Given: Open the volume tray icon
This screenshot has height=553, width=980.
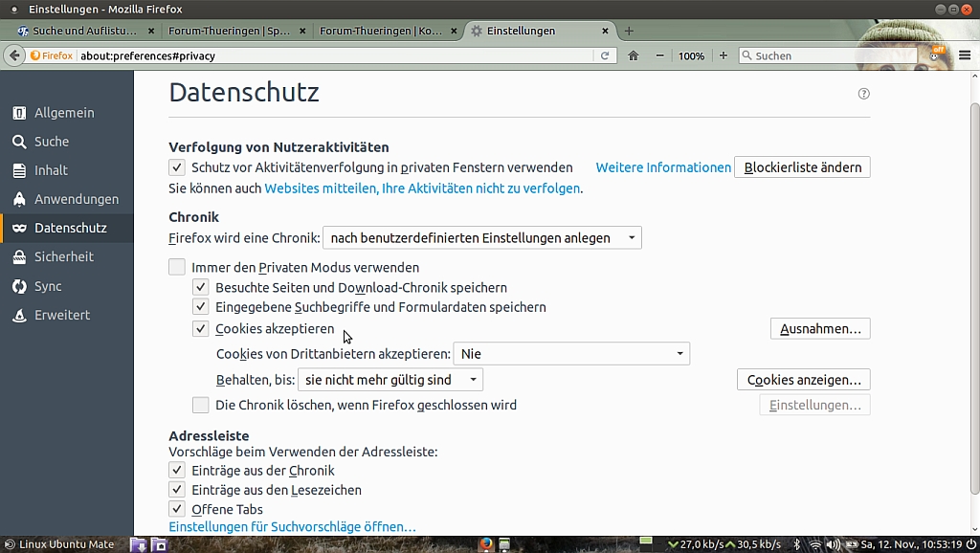Looking at the screenshot, I should pyautogui.click(x=834, y=545).
